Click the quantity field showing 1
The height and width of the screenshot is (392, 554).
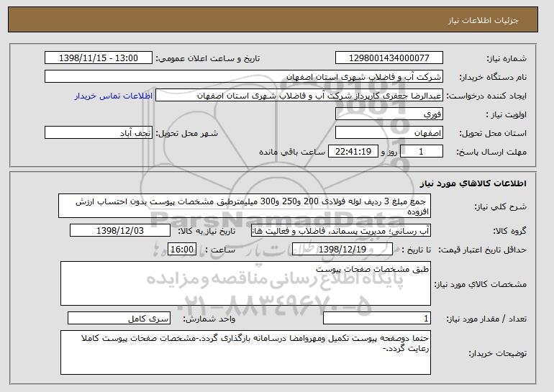377,318
